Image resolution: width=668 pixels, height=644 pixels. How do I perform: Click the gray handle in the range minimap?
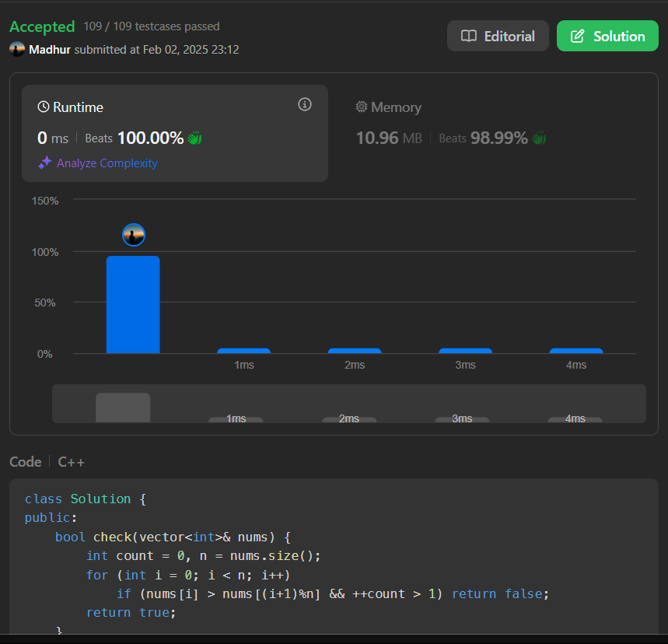(x=123, y=408)
